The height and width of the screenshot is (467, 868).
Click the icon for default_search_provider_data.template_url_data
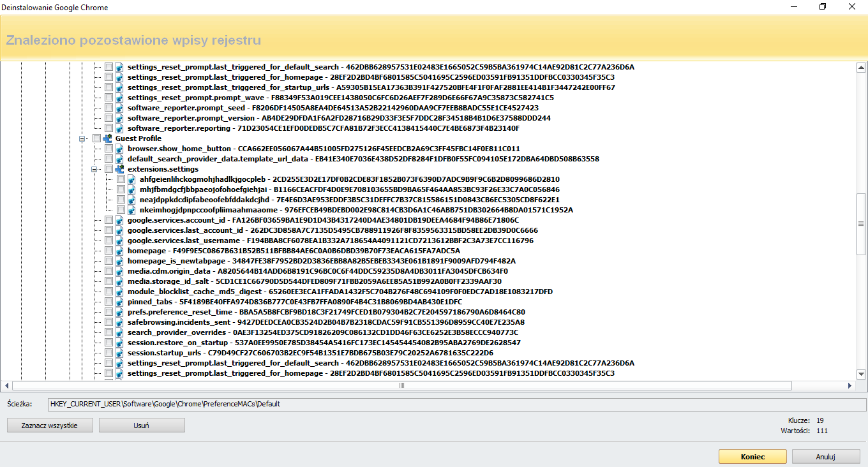pyautogui.click(x=119, y=159)
